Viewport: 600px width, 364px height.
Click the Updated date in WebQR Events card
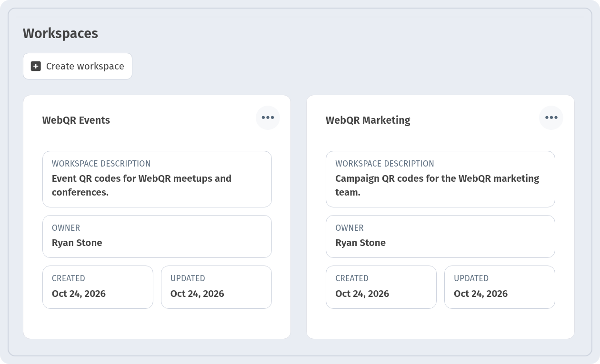click(x=197, y=294)
